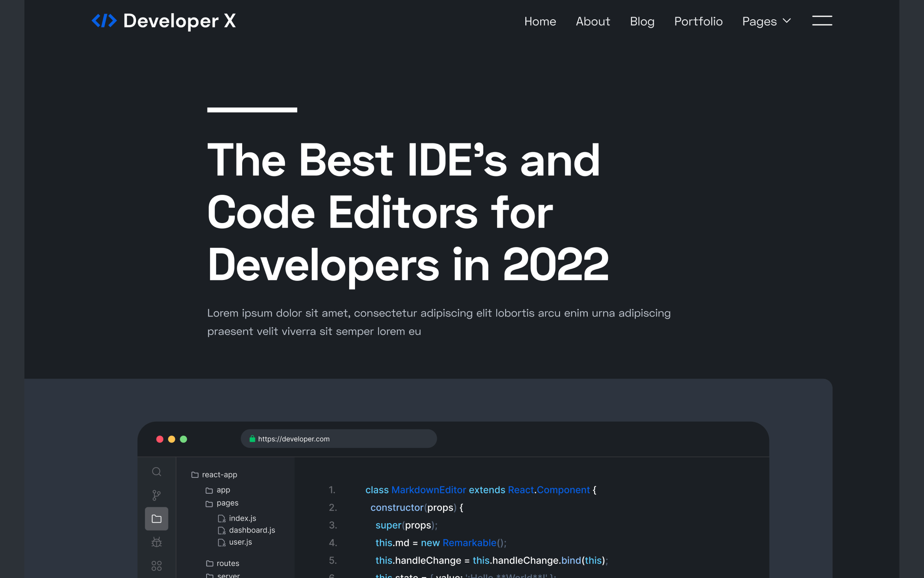The image size is (924, 578).
Task: Open the bug debug icon in sidebar
Action: pos(157,542)
